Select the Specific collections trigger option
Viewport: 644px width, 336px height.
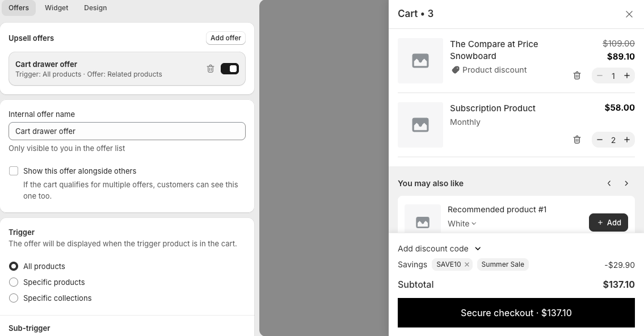[x=14, y=298]
